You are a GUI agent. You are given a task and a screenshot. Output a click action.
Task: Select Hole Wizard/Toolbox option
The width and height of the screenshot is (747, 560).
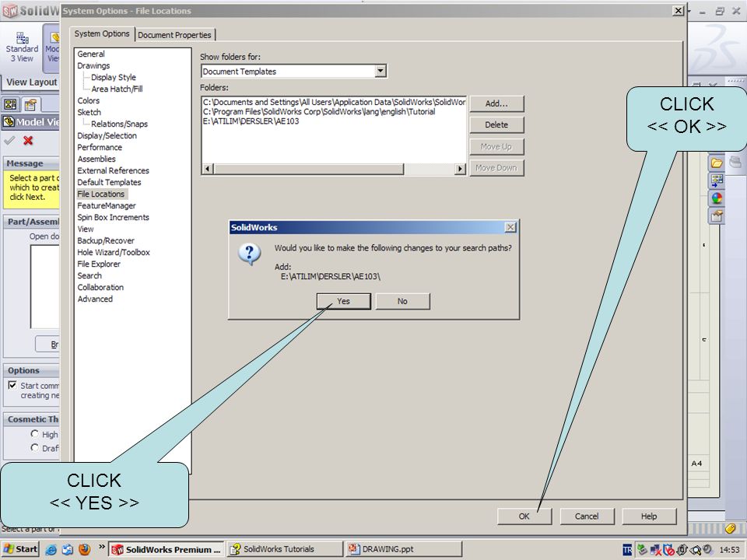coord(114,252)
